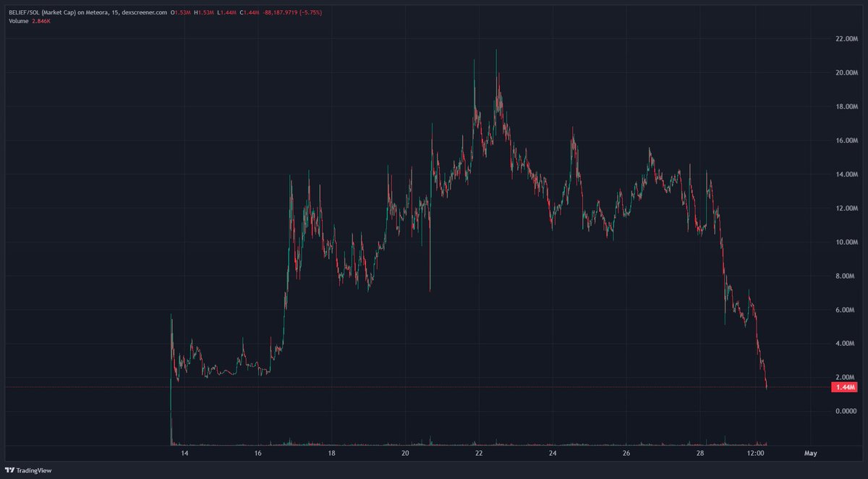Click the 6.00M price axis label
This screenshot has width=868, height=479.
tap(846, 310)
